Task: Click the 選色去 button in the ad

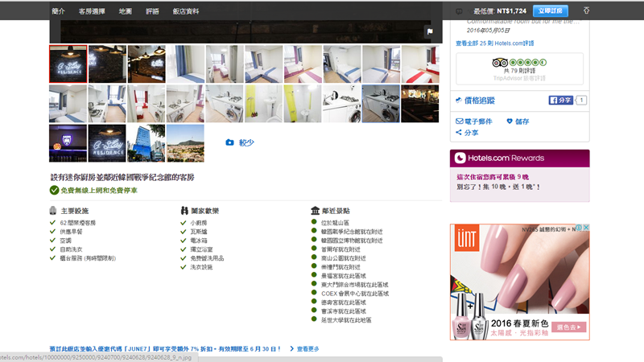Action: [x=568, y=327]
